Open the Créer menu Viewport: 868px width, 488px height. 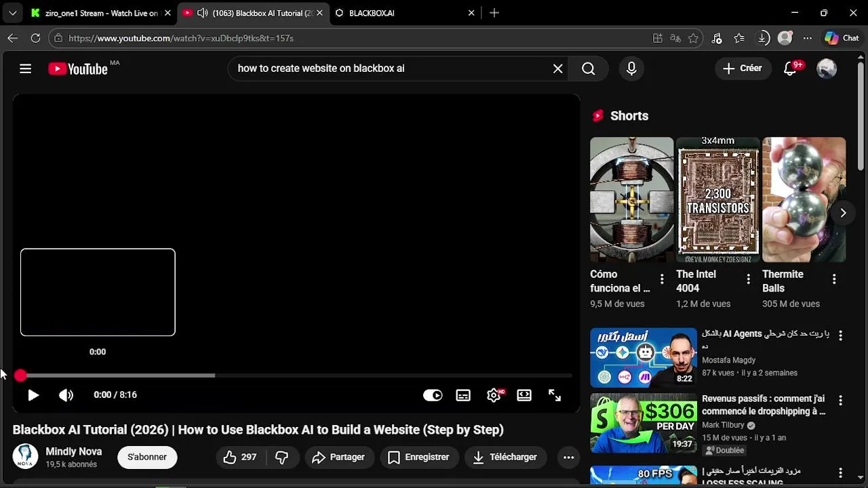pyautogui.click(x=743, y=68)
